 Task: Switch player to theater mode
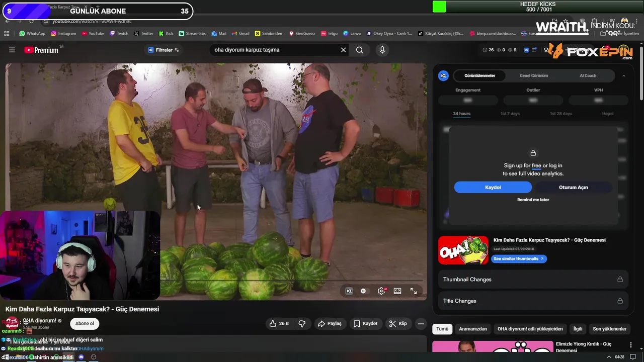coord(397,291)
